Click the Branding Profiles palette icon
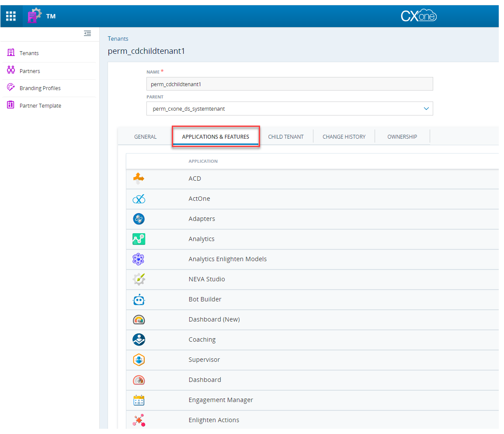504x434 pixels. click(x=11, y=87)
